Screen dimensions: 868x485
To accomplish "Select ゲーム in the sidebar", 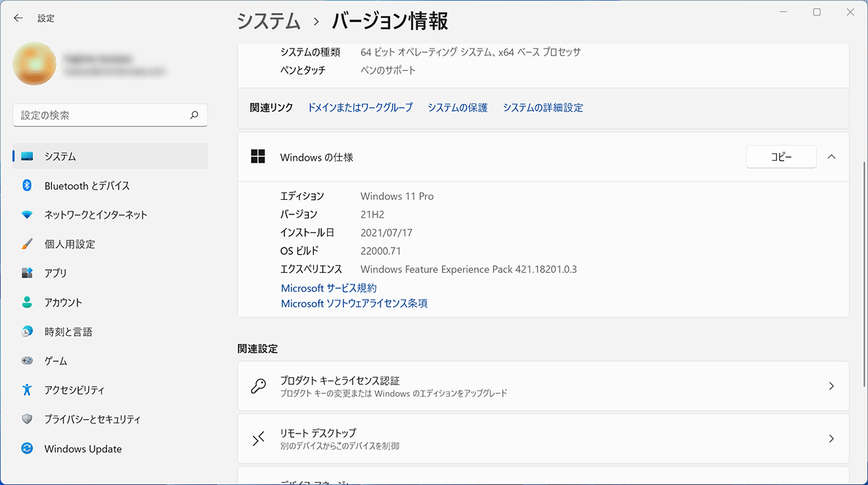I will coord(111,360).
